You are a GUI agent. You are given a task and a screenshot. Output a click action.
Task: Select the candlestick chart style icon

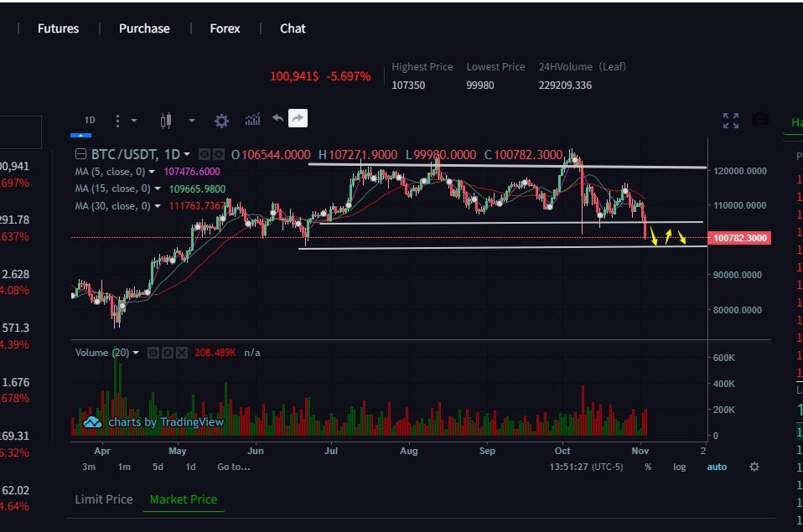point(165,121)
